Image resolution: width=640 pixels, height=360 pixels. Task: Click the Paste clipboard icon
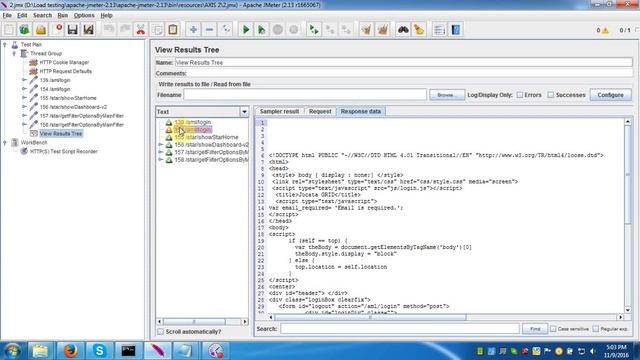point(173,29)
